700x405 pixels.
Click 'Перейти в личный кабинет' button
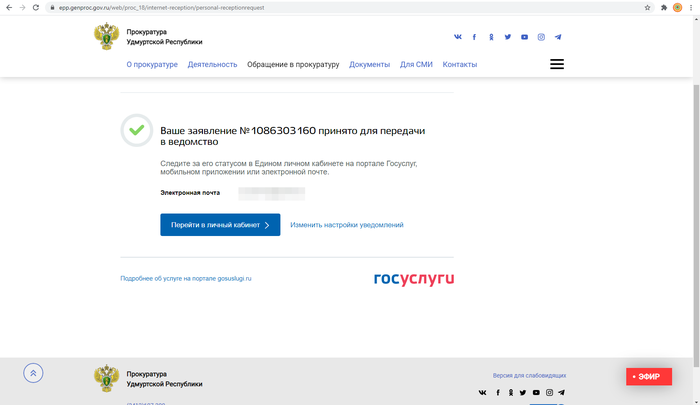point(220,225)
